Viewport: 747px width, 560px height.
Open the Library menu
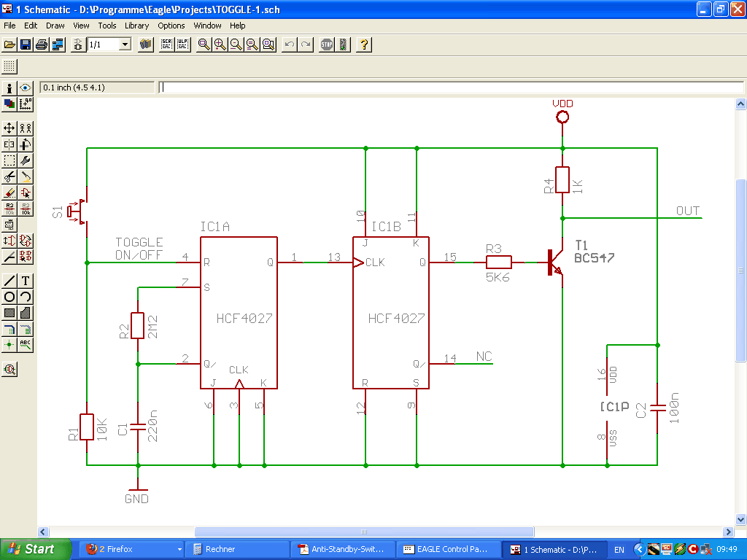click(x=136, y=26)
